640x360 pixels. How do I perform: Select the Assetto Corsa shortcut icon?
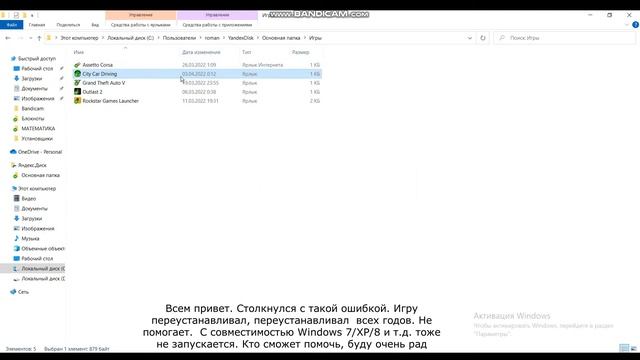point(77,65)
